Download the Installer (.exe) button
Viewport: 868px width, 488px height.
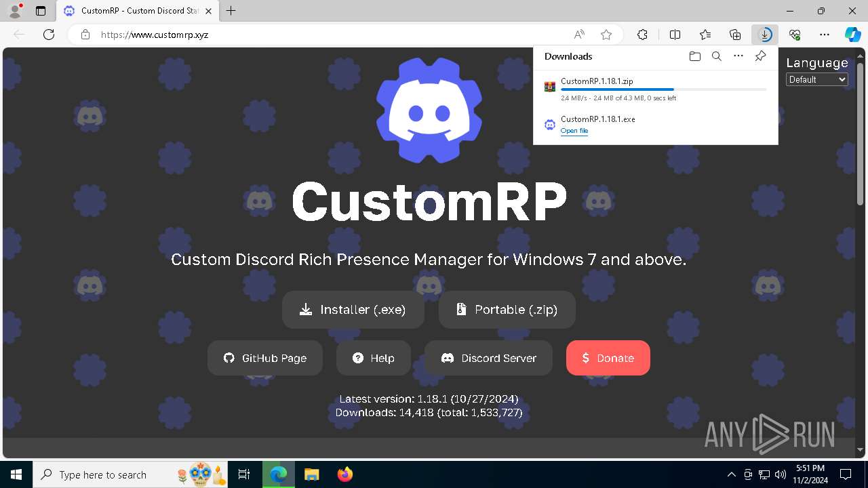point(353,310)
